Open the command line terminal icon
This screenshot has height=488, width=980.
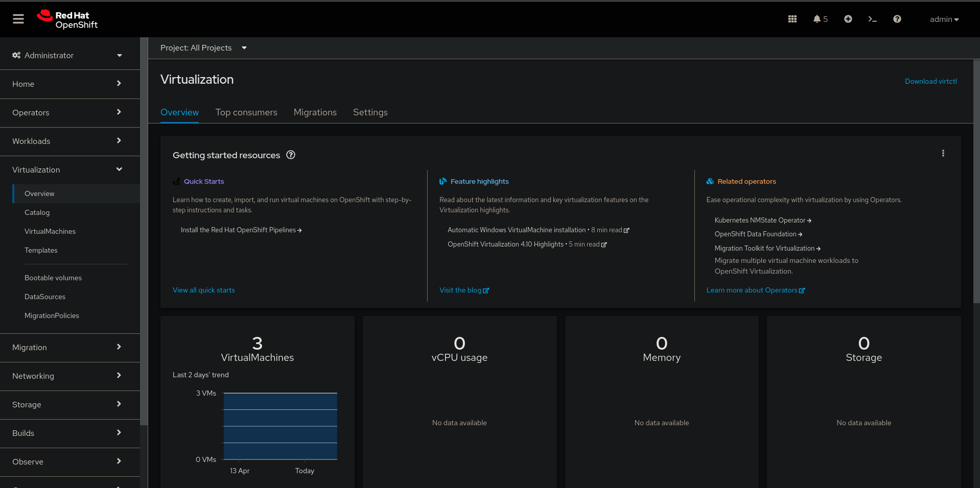(872, 19)
